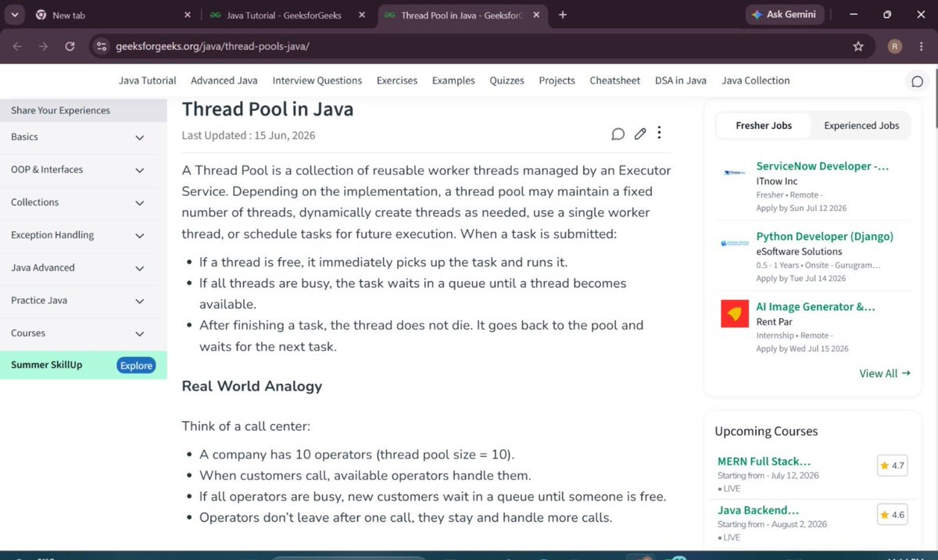Select the Fresher Jobs tab
Screen dimensions: 938x560
tap(764, 125)
